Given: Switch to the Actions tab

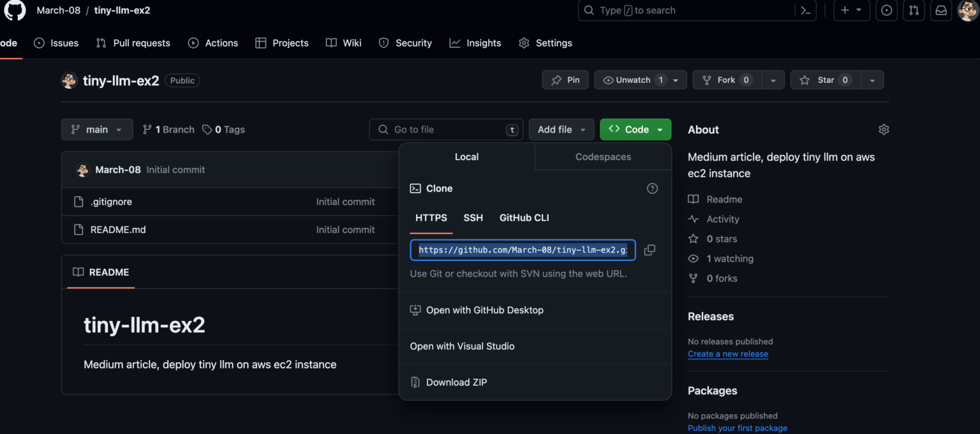Looking at the screenshot, I should point(213,43).
